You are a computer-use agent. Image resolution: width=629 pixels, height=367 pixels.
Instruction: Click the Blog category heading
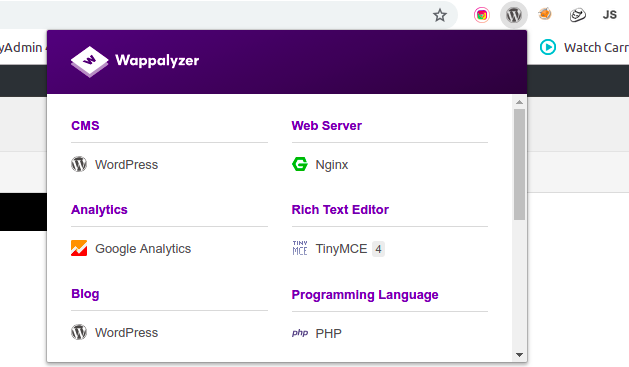pos(85,294)
